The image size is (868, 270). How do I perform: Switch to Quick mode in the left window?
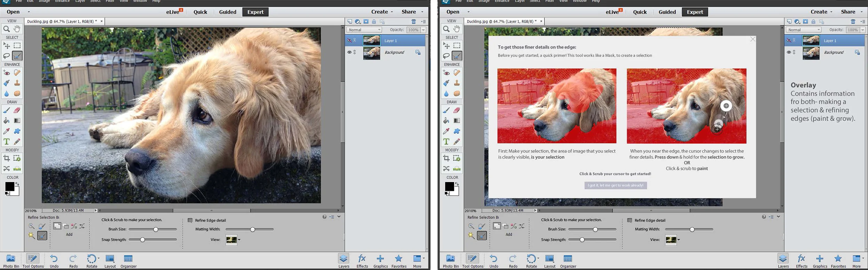[200, 12]
